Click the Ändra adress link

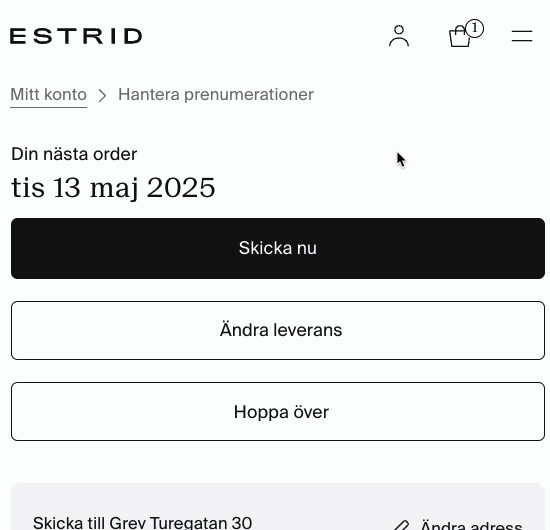pyautogui.click(x=471, y=525)
